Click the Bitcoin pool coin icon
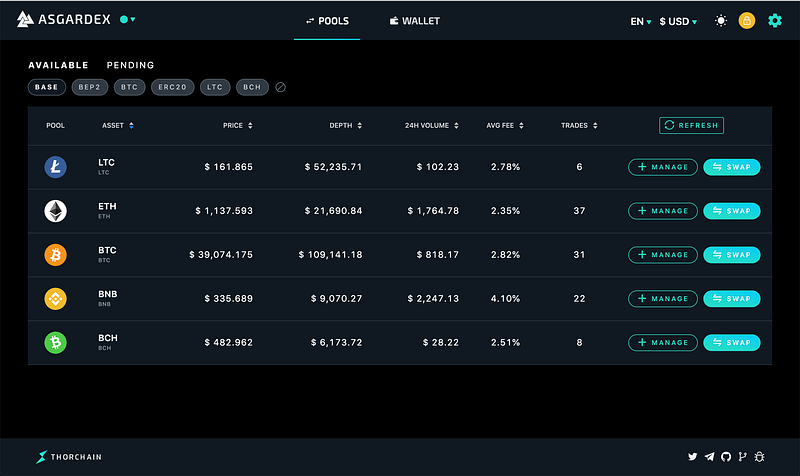 pyautogui.click(x=56, y=255)
